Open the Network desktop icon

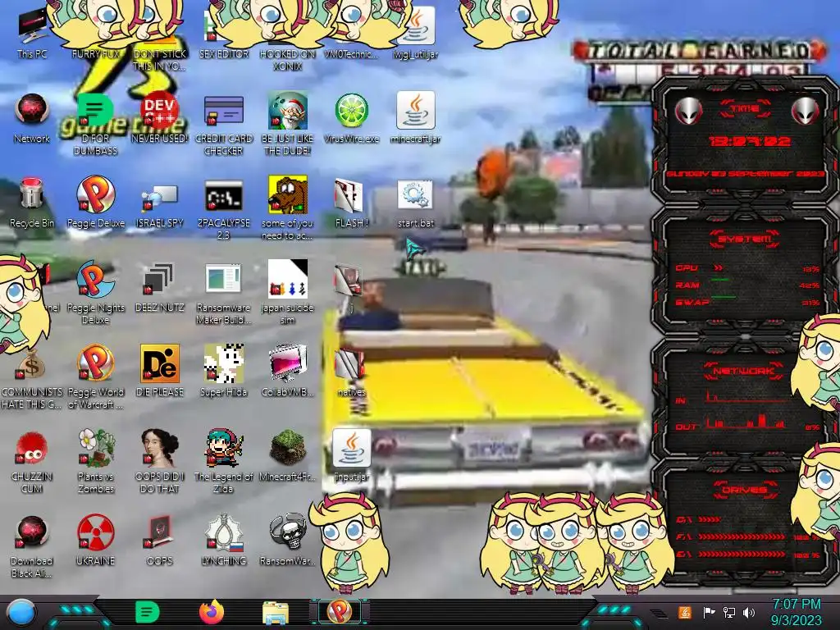pos(32,118)
